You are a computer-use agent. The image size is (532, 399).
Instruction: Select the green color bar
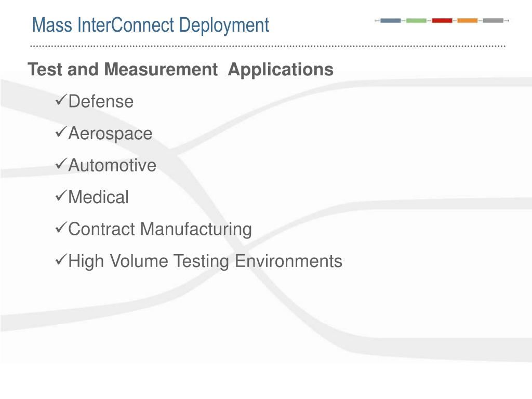[x=416, y=21]
